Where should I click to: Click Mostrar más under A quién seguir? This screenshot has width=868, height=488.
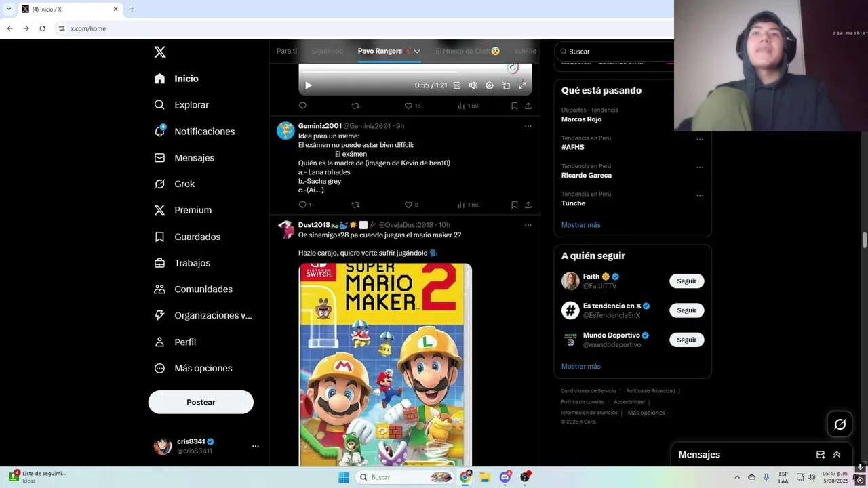(580, 367)
